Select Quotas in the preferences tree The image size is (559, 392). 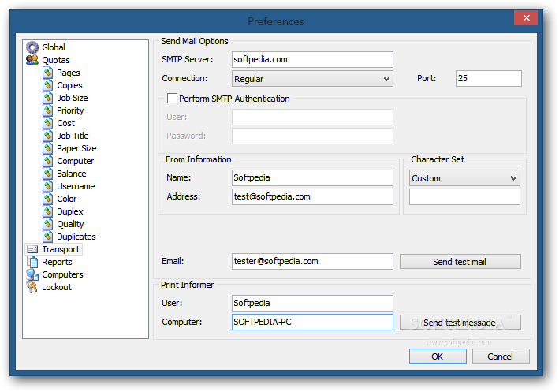[56, 60]
